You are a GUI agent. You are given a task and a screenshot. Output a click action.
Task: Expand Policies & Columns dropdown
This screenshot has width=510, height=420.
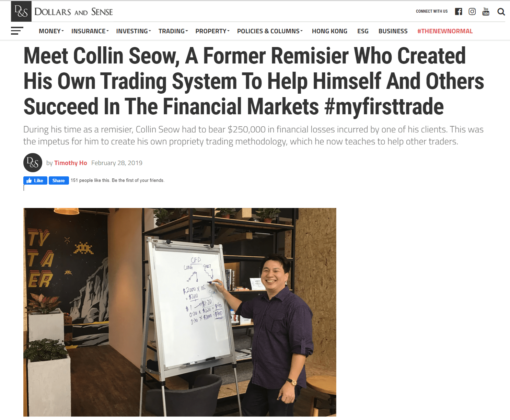click(x=270, y=31)
